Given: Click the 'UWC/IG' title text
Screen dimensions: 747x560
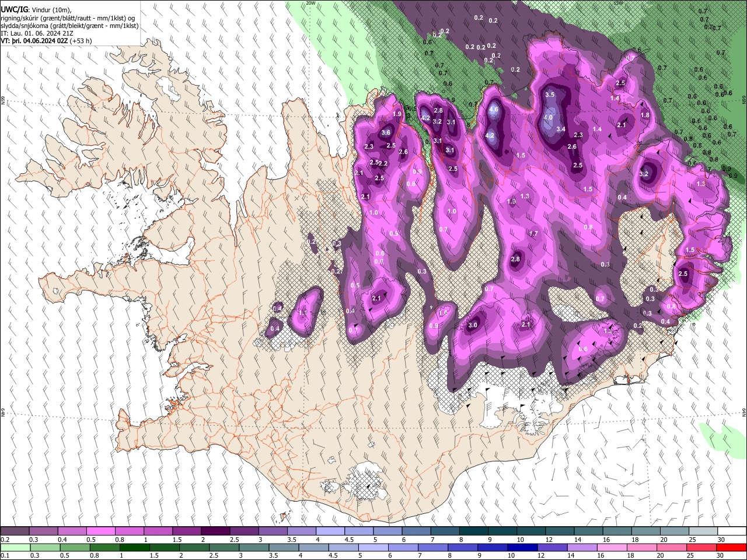Looking at the screenshot, I should pyautogui.click(x=13, y=10).
